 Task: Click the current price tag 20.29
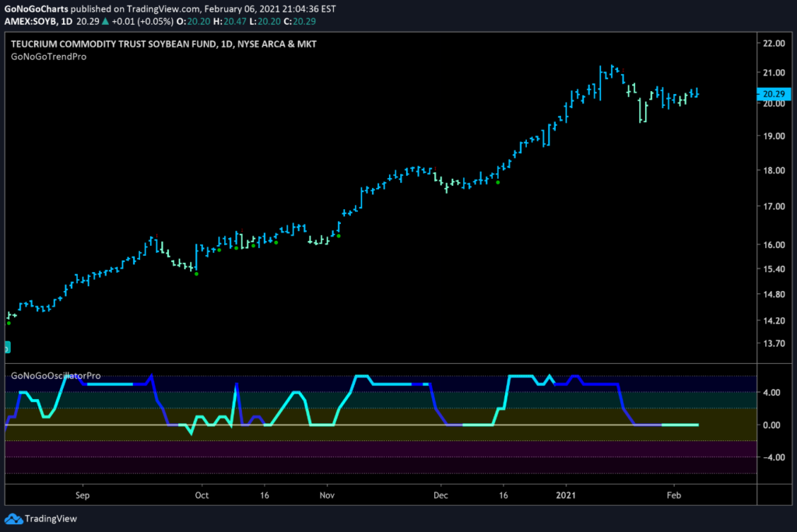click(x=774, y=93)
